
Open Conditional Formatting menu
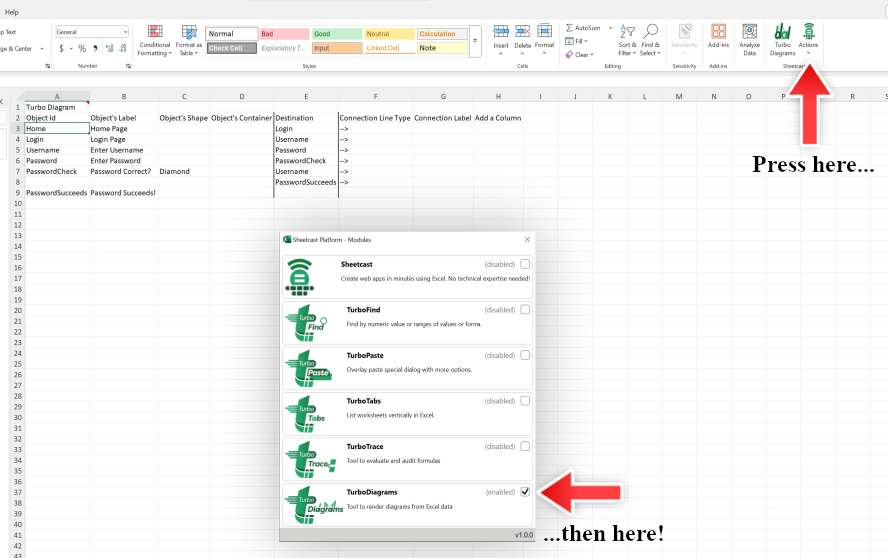[x=155, y=40]
